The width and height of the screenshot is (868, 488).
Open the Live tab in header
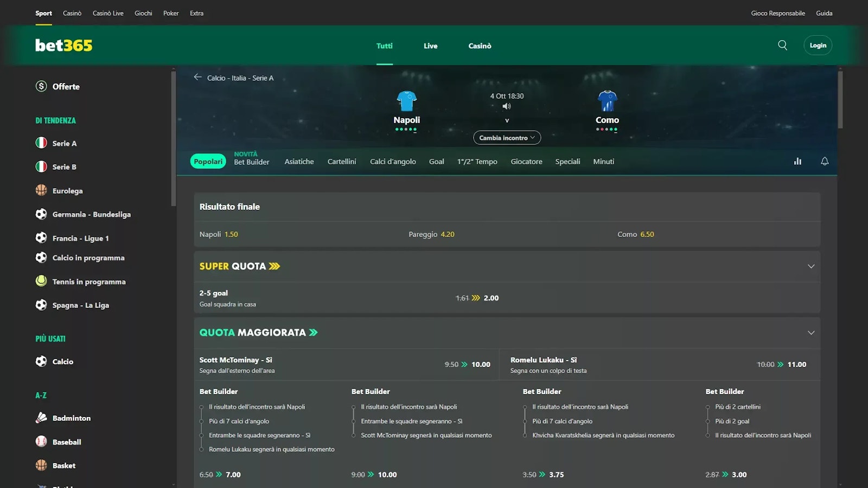[430, 46]
